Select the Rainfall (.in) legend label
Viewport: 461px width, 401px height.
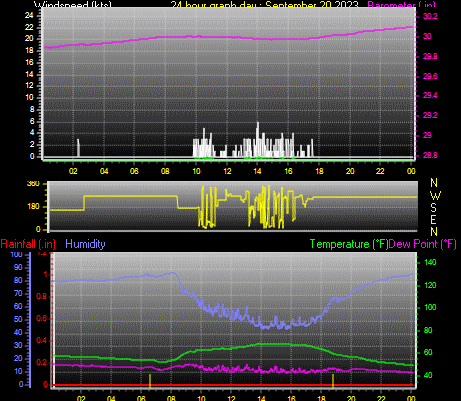coord(28,244)
